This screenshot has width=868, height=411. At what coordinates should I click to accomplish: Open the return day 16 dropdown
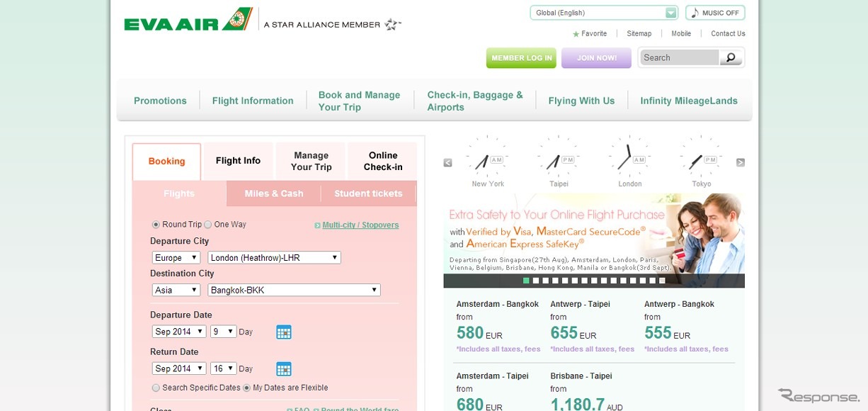(x=223, y=368)
